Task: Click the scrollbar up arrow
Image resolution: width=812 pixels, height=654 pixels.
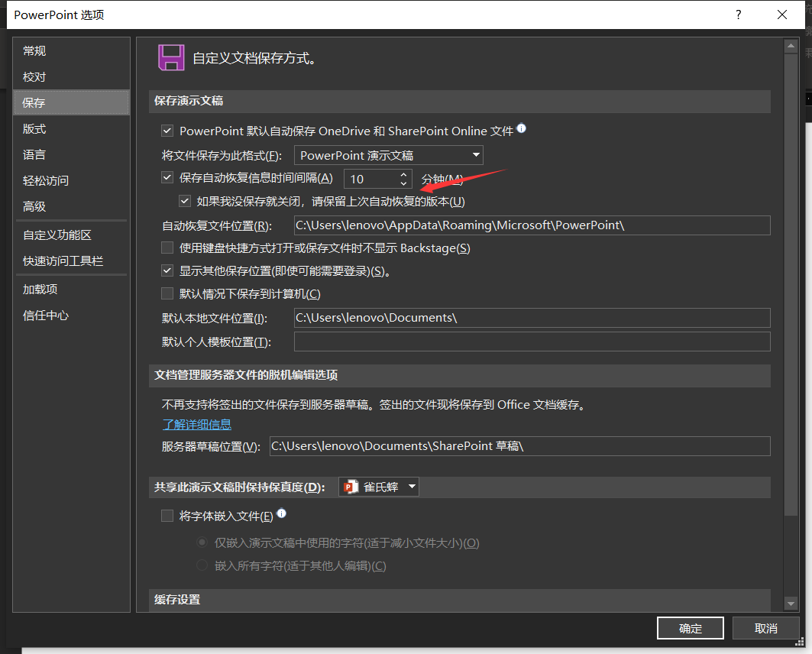Action: coord(791,46)
